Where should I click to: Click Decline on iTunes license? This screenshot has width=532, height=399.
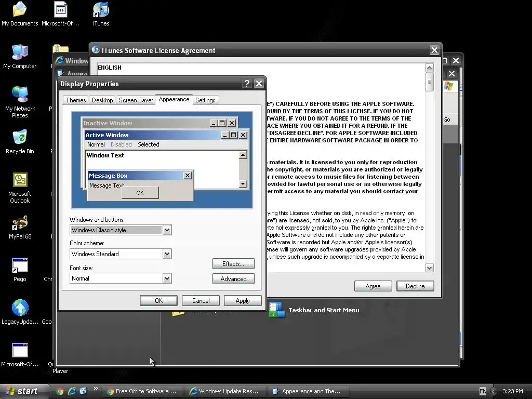pyautogui.click(x=415, y=286)
